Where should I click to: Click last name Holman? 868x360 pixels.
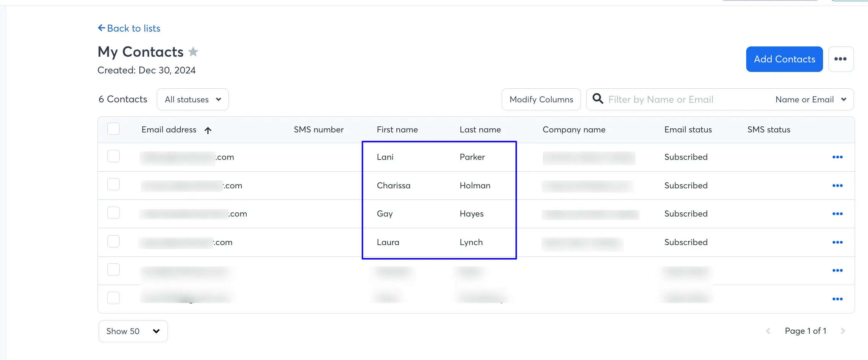tap(475, 185)
